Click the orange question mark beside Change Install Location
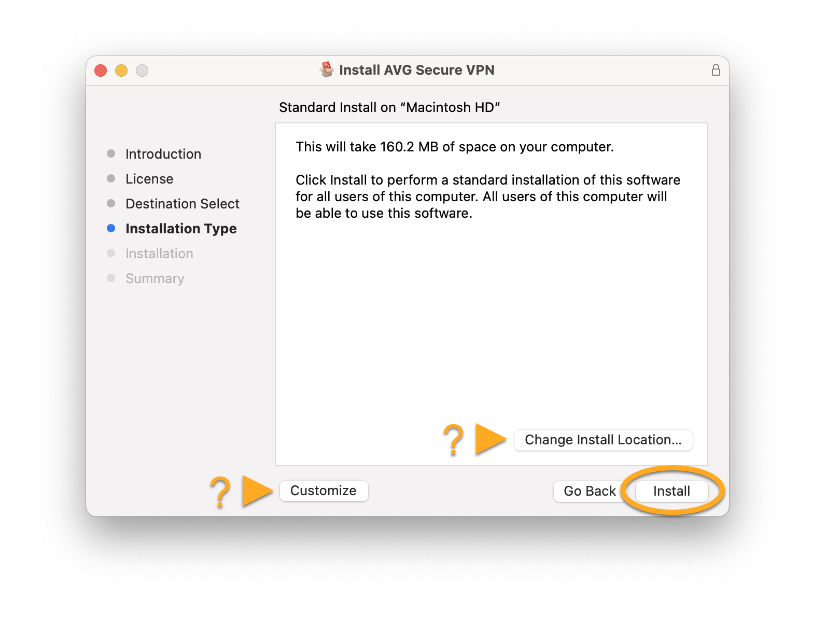 click(x=453, y=440)
